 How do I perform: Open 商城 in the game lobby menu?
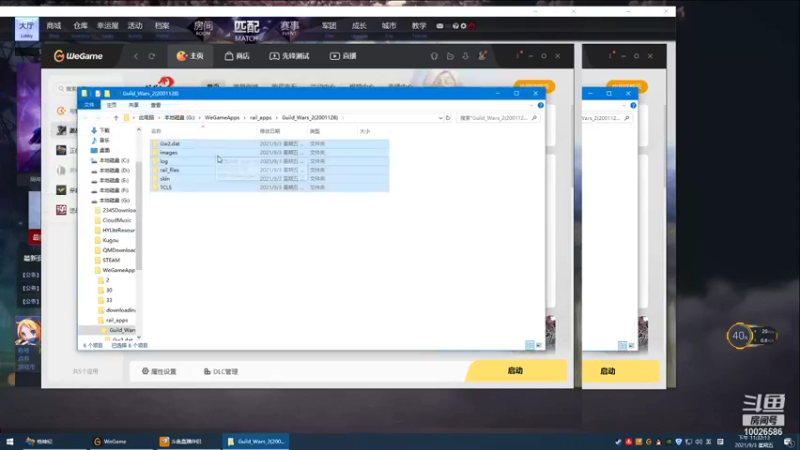(54, 28)
